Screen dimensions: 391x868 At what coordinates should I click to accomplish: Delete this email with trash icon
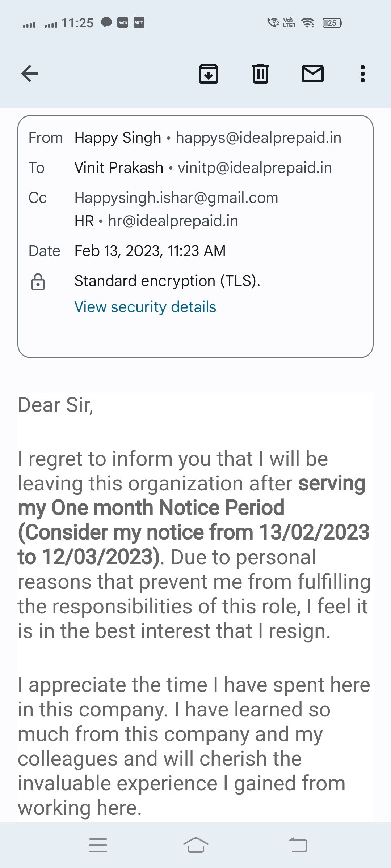(260, 74)
